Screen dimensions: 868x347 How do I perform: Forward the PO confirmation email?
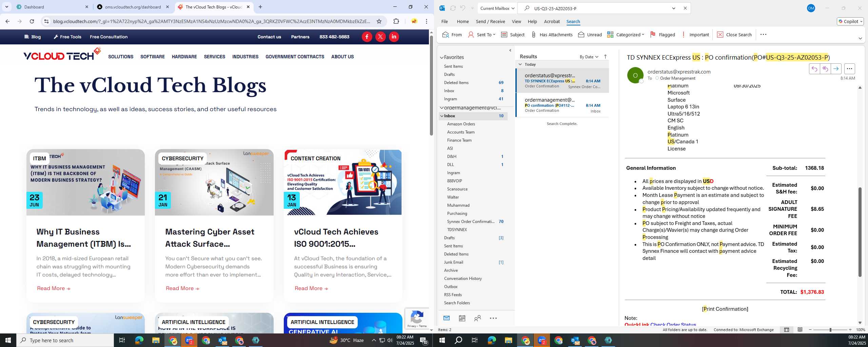click(x=836, y=69)
